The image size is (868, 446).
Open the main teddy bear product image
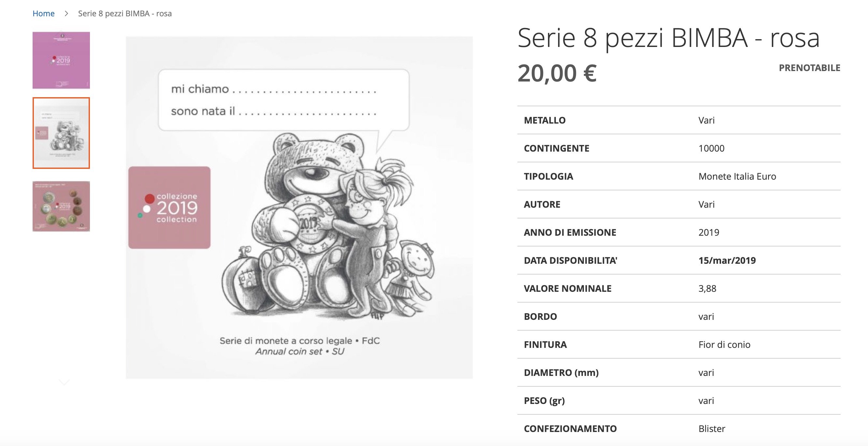299,207
